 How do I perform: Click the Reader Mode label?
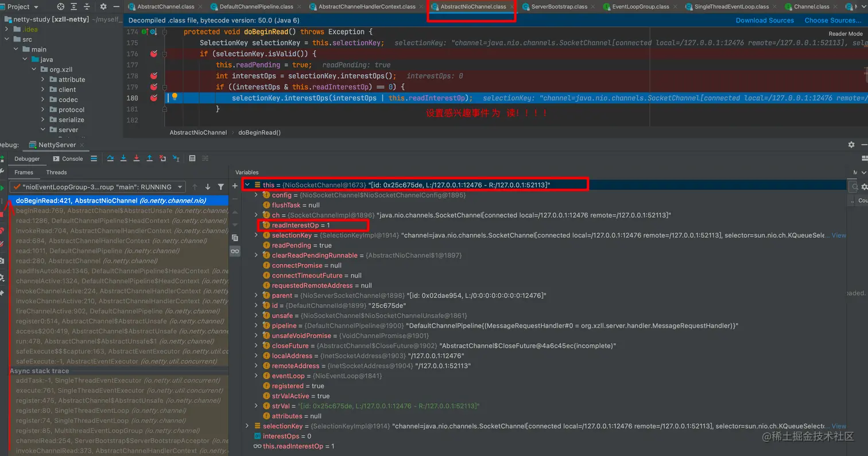click(x=846, y=34)
